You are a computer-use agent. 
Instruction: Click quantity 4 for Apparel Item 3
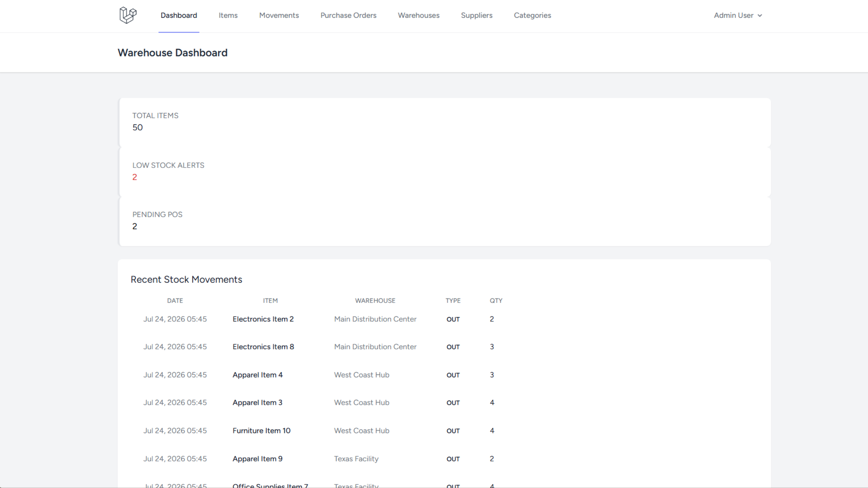492,403
